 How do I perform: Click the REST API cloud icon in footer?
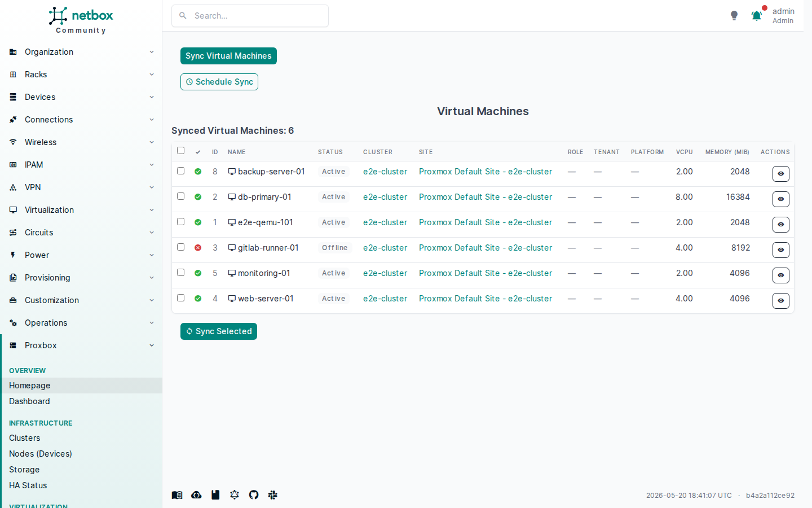196,495
